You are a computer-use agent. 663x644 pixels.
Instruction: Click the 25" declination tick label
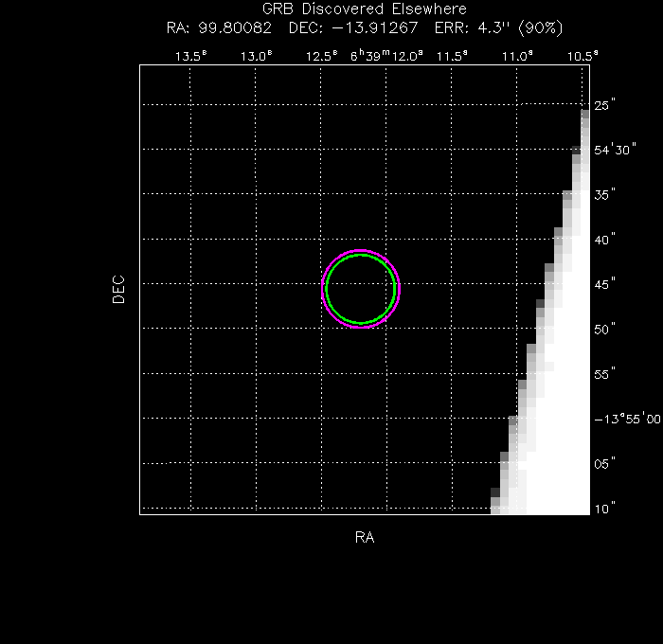click(x=604, y=105)
